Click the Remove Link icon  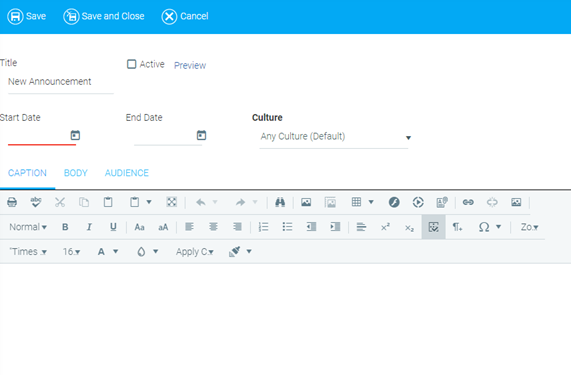[x=492, y=202]
